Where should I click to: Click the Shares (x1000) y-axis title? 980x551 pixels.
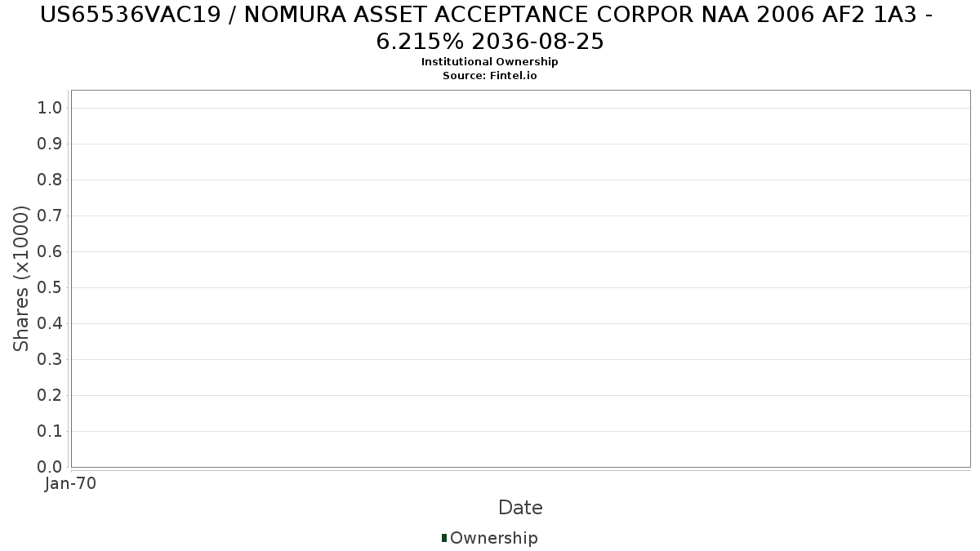[x=21, y=278]
